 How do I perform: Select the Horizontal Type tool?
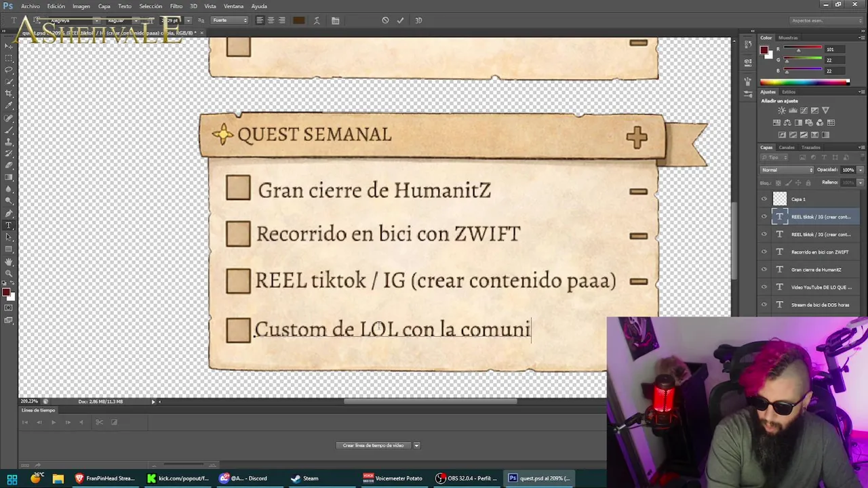coord(8,225)
